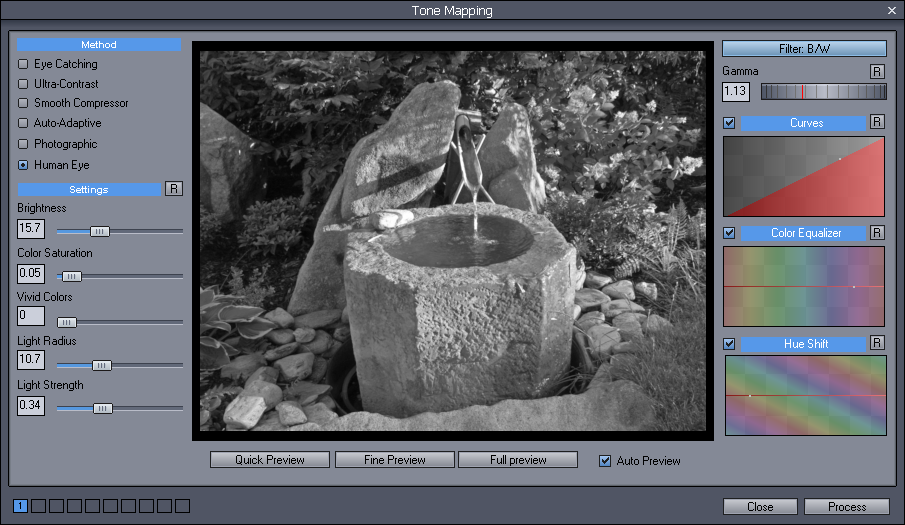Reset the Settings with the R button
Screen dimensions: 905x525
[174, 189]
